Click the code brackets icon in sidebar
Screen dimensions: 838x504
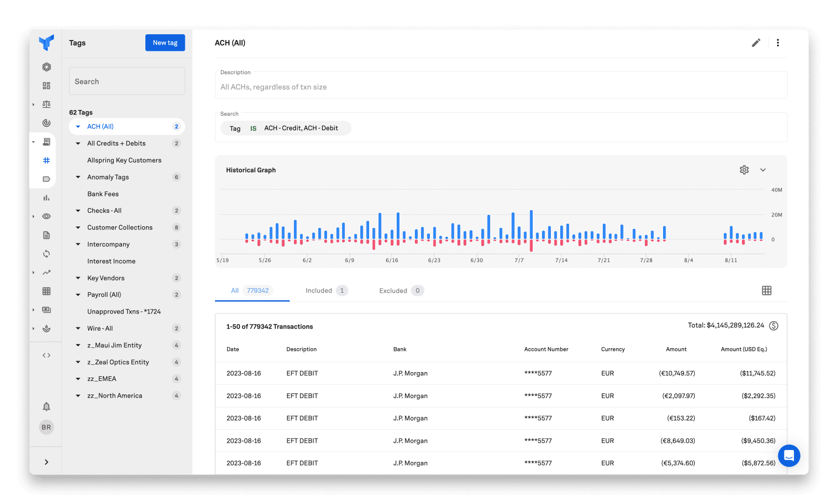pos(46,356)
